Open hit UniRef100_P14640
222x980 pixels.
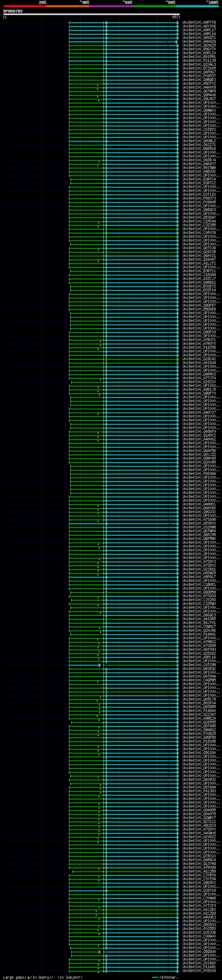[199, 711]
